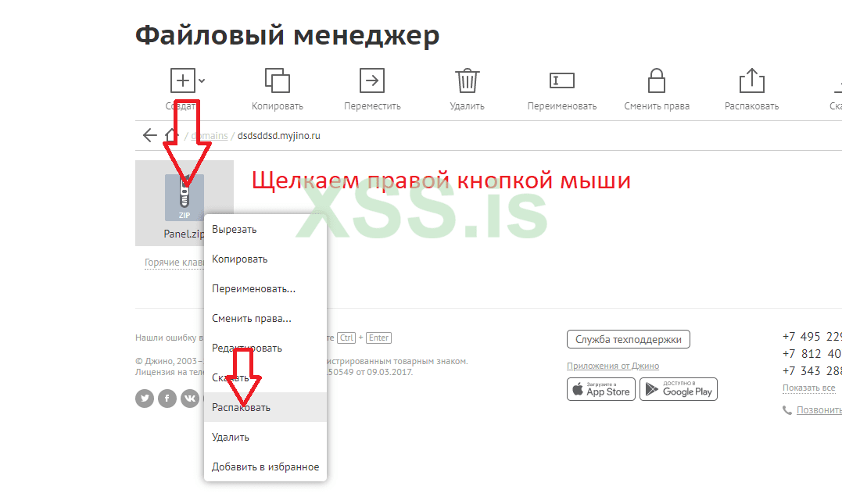Click the +7 343 phone number

tap(812, 371)
